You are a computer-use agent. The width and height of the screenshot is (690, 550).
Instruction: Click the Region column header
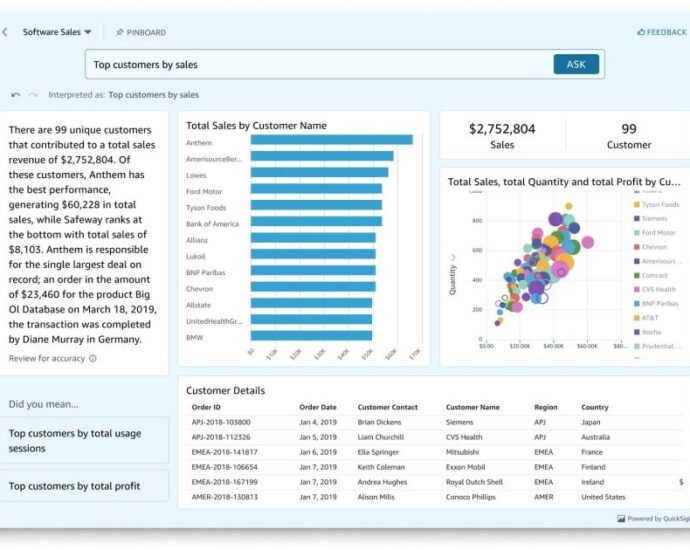(x=546, y=407)
